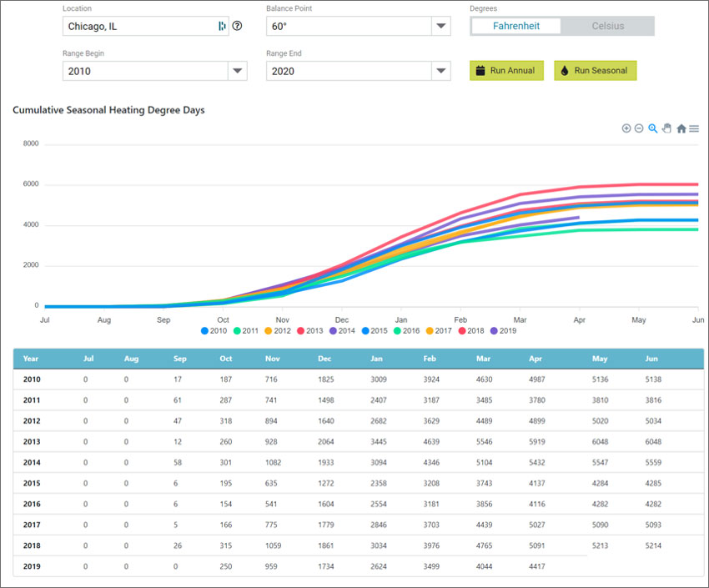Toggle the 2013 series legend

point(309,331)
